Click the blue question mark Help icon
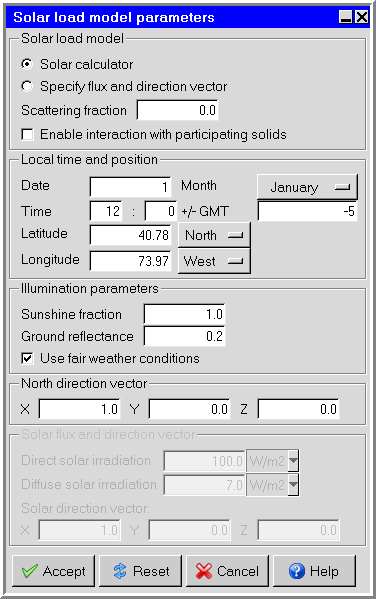The width and height of the screenshot is (376, 599). coord(297,571)
